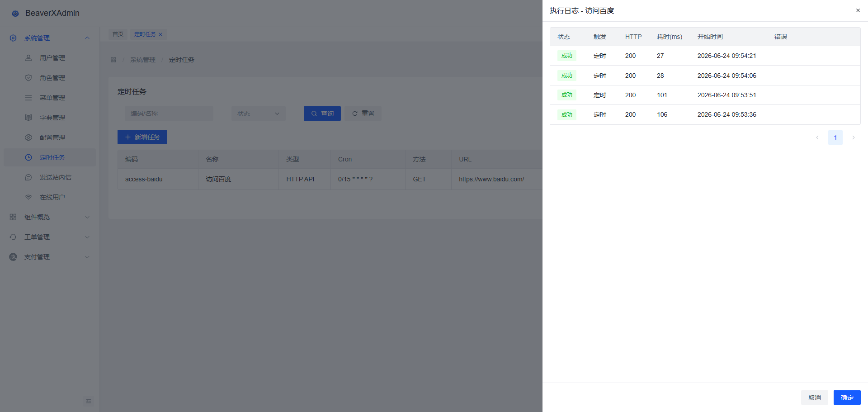Expand the 组件概览 menu group
The width and height of the screenshot is (868, 412).
(87, 217)
